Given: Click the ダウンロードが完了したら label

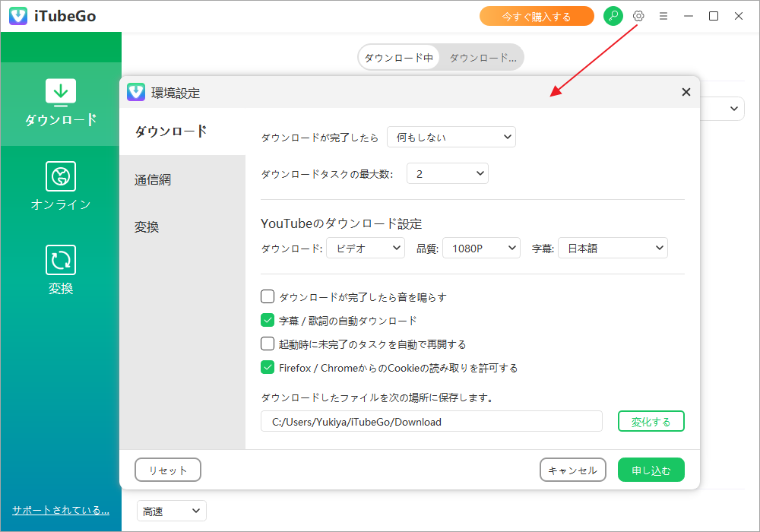Looking at the screenshot, I should (x=319, y=138).
